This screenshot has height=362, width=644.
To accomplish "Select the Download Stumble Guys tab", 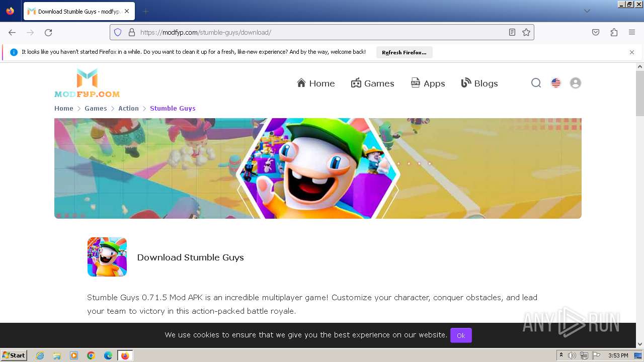I will coord(79,11).
